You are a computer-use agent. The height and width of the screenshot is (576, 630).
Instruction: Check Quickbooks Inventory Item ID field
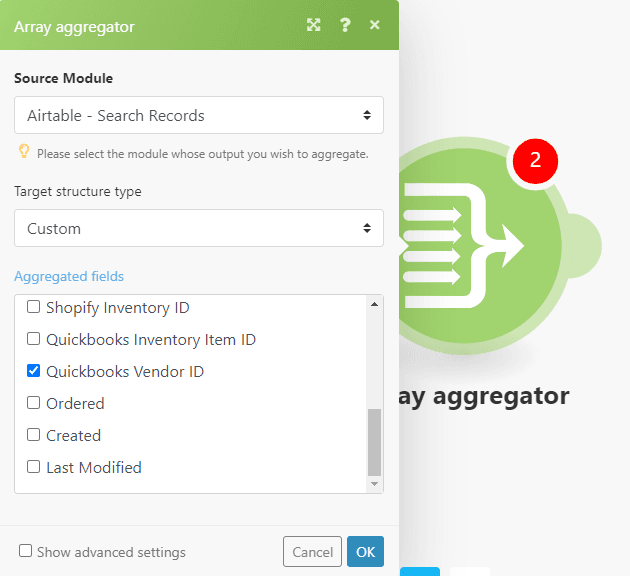pos(34,339)
